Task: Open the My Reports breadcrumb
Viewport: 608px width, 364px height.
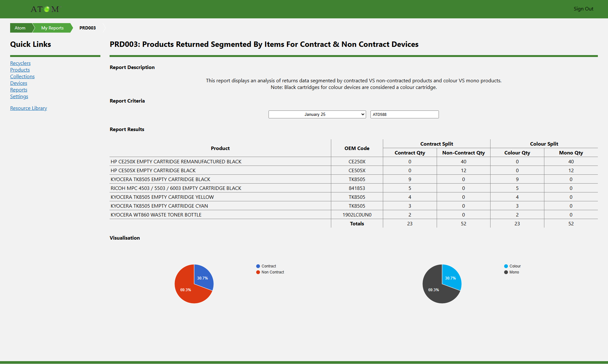Action: click(x=52, y=28)
